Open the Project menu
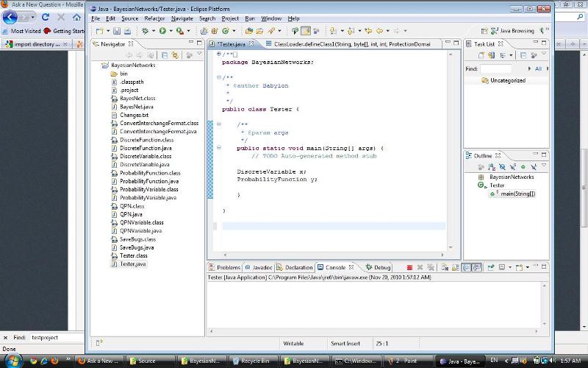This screenshot has height=368, width=588. 230,18
